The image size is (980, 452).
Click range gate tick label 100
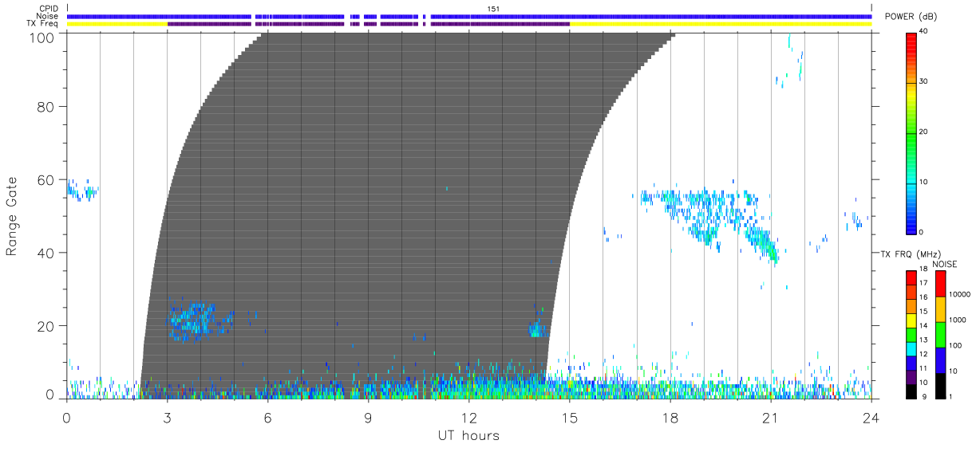click(40, 37)
